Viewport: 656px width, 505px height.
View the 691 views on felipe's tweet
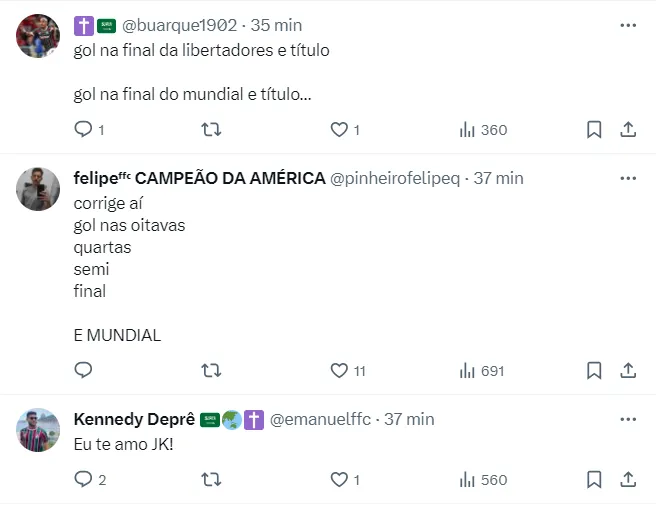click(483, 370)
